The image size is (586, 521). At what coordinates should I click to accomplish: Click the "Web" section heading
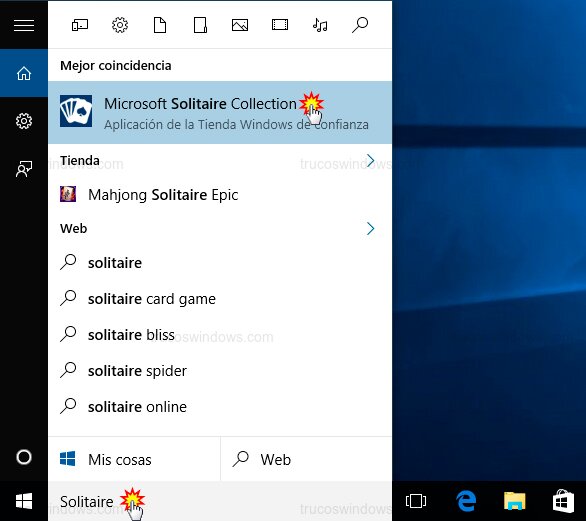[x=73, y=228]
